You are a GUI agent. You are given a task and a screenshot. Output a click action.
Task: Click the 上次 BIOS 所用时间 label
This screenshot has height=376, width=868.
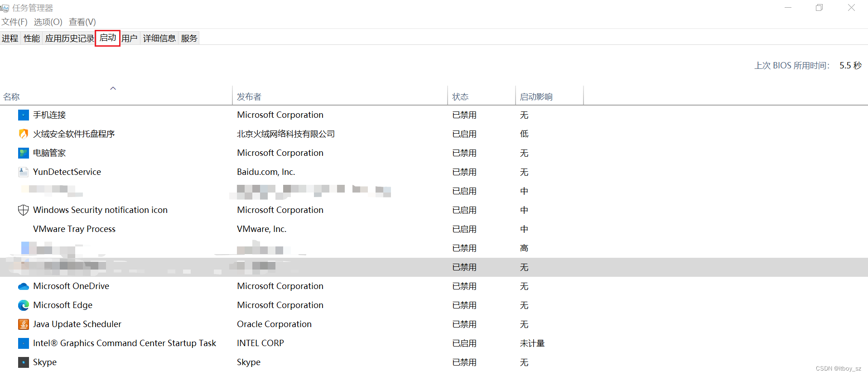792,66
